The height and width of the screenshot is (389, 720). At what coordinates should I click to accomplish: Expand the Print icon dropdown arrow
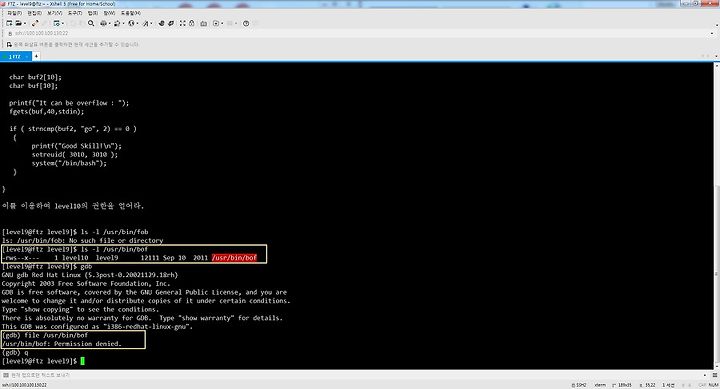coord(110,23)
